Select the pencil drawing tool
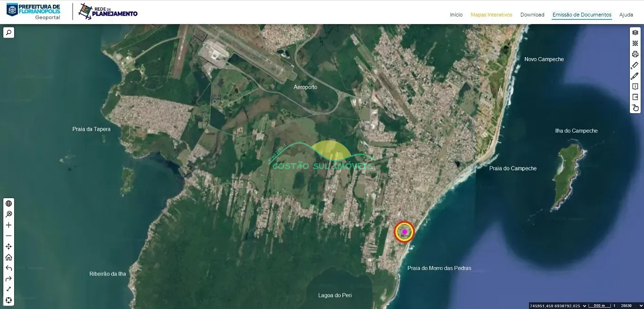 (635, 76)
